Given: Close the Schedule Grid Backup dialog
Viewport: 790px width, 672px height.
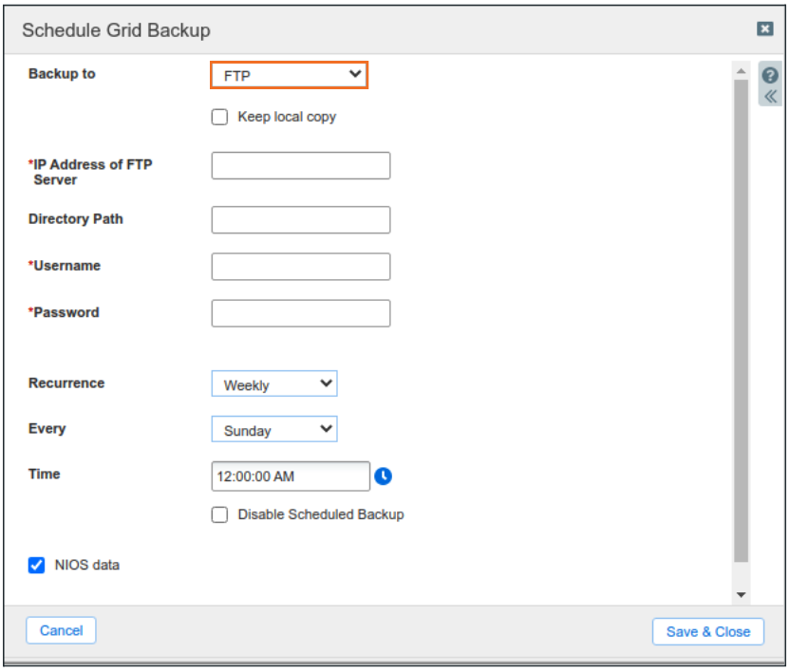Looking at the screenshot, I should pyautogui.click(x=764, y=29).
